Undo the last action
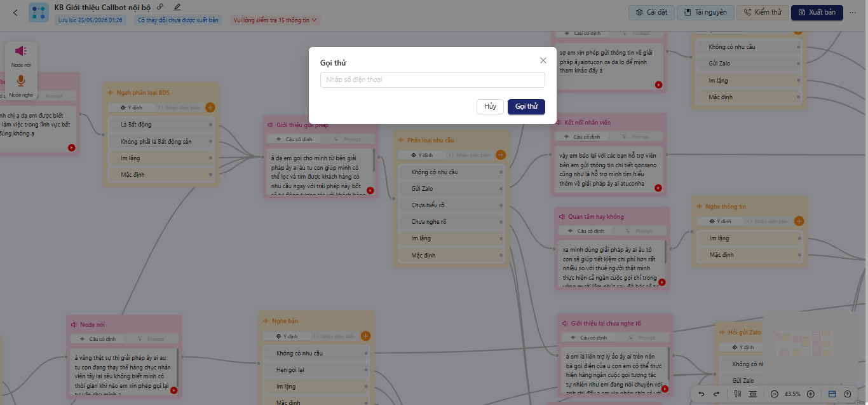868x405 pixels. (702, 394)
